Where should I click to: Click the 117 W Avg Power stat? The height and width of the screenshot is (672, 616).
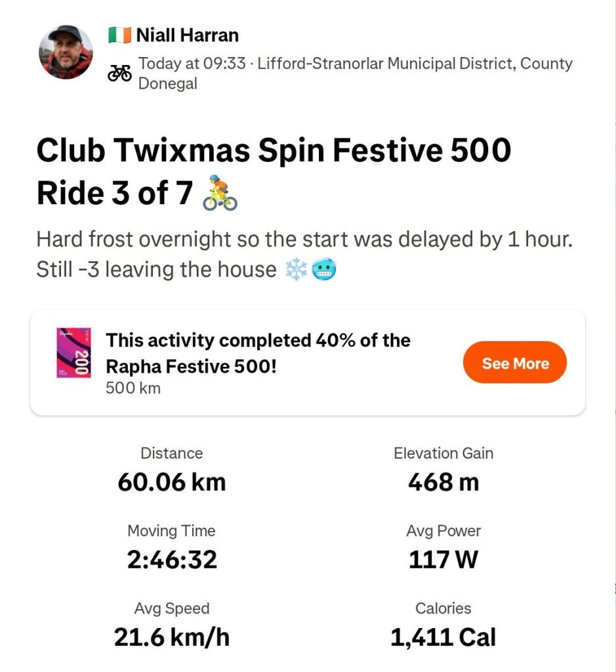coord(443,560)
